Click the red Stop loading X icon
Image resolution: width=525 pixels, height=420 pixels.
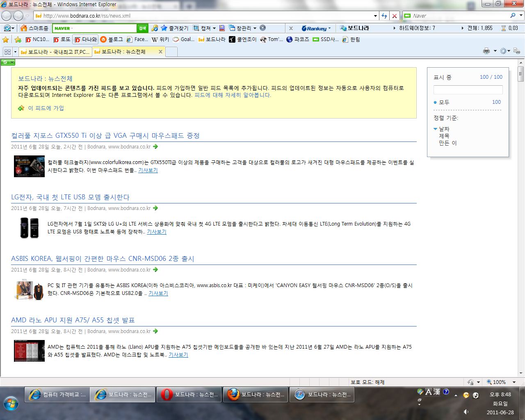[394, 16]
